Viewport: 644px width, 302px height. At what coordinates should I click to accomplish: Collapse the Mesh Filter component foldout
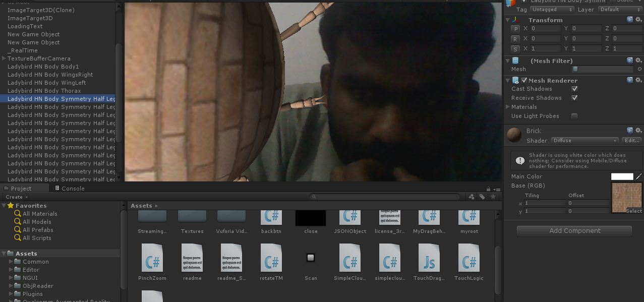pyautogui.click(x=507, y=61)
